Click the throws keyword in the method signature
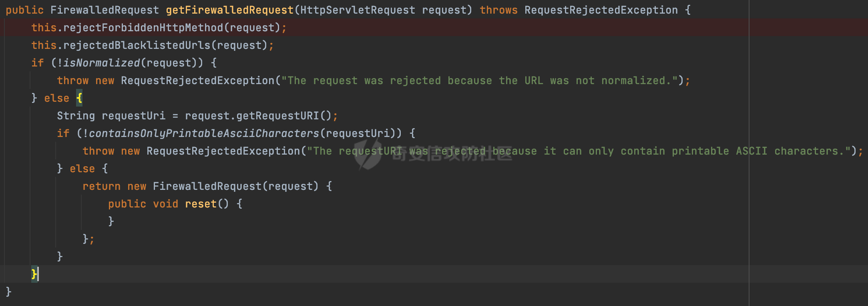Screen dimensions: 868x306 (x=498, y=10)
